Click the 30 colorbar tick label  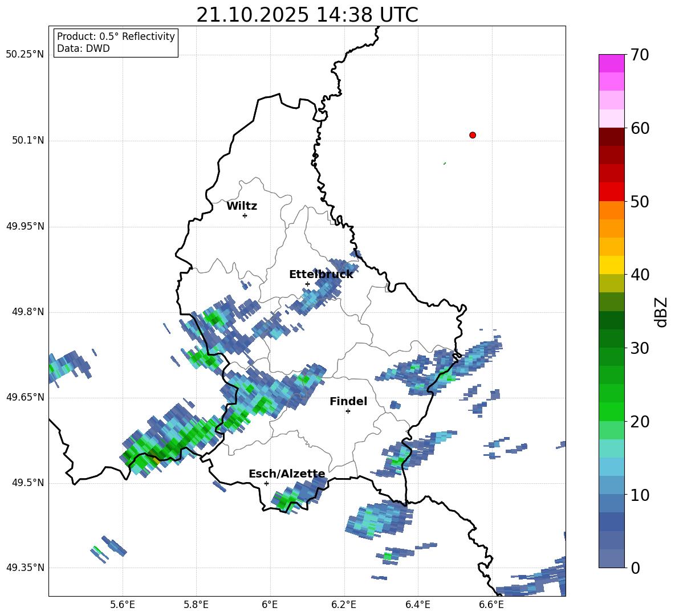pyautogui.click(x=640, y=348)
